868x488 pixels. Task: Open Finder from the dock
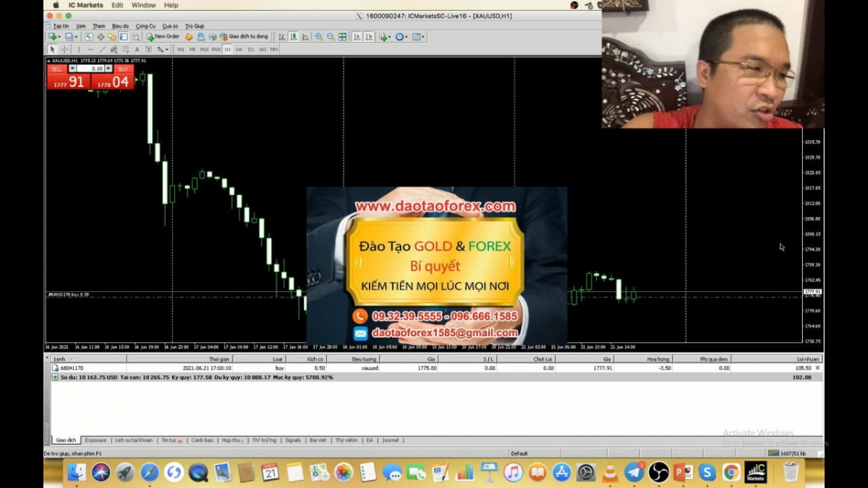pyautogui.click(x=76, y=472)
